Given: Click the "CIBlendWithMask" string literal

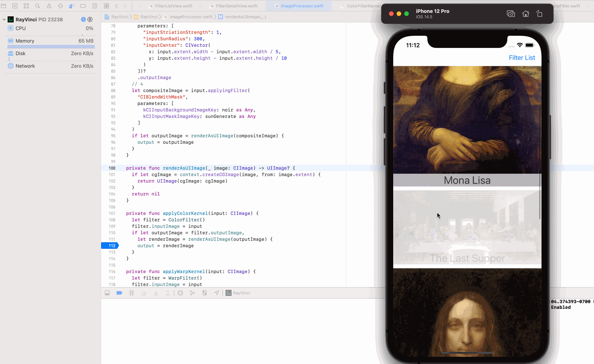Looking at the screenshot, I should 161,97.
